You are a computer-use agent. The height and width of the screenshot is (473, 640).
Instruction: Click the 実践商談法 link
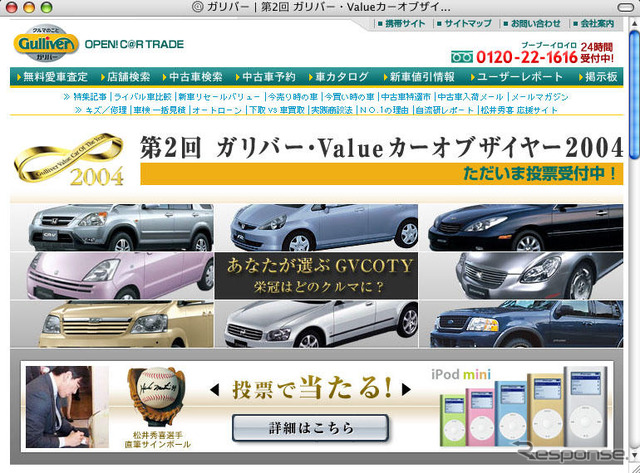click(x=331, y=110)
